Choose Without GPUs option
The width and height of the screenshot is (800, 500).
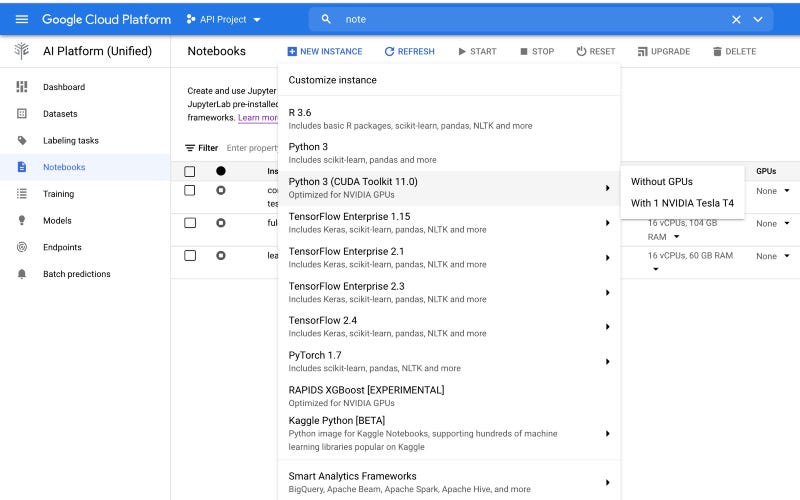[x=682, y=182]
